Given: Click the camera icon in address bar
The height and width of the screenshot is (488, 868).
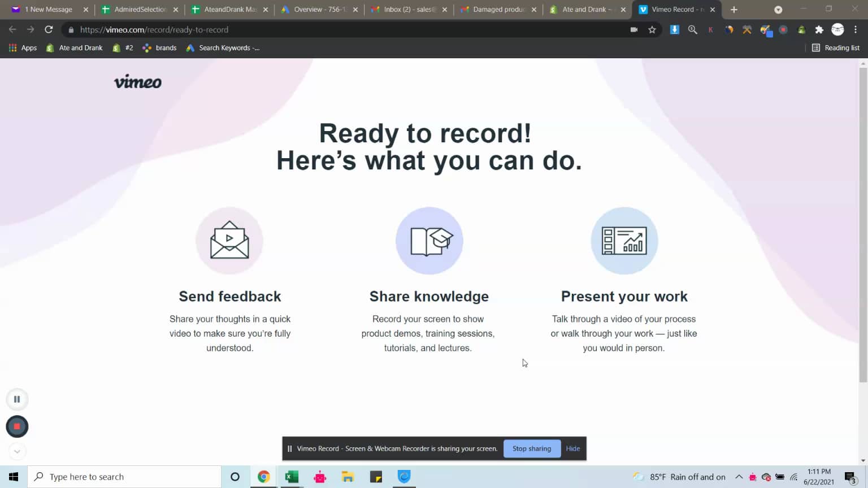Looking at the screenshot, I should point(634,29).
